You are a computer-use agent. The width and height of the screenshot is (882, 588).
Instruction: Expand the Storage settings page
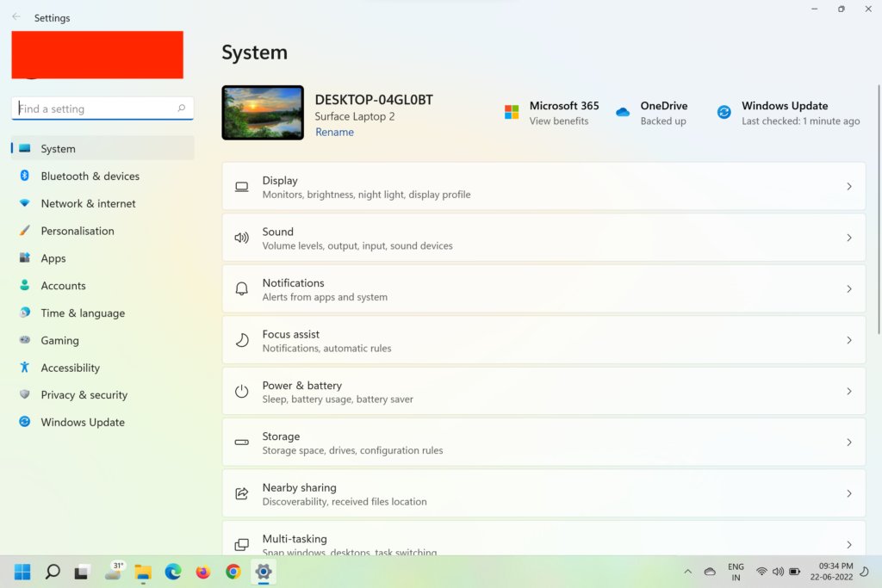[x=543, y=442]
